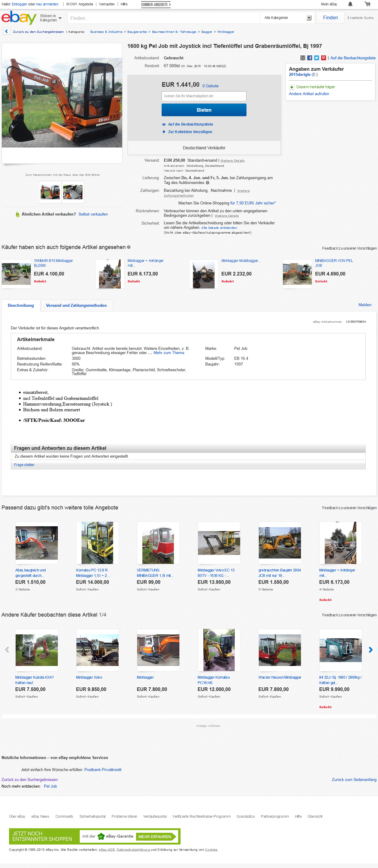Go to next watched items carousel page

[370, 650]
